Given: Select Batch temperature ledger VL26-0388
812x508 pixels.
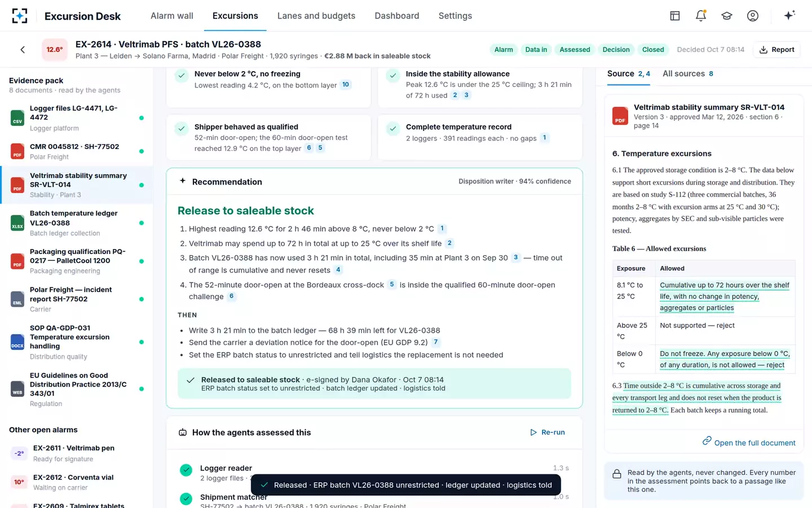Looking at the screenshot, I should point(77,223).
